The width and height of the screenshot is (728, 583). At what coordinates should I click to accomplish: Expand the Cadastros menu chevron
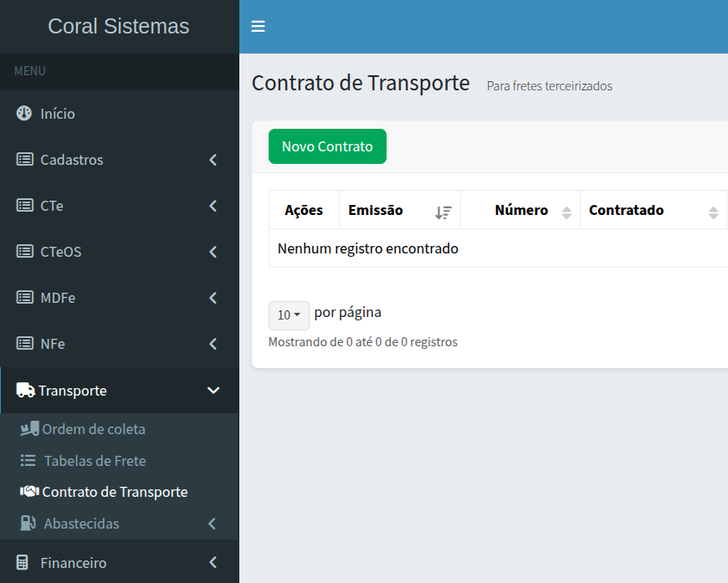click(213, 160)
